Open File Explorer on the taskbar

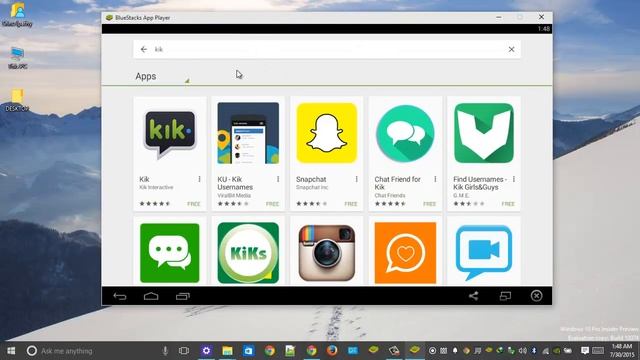(x=227, y=351)
